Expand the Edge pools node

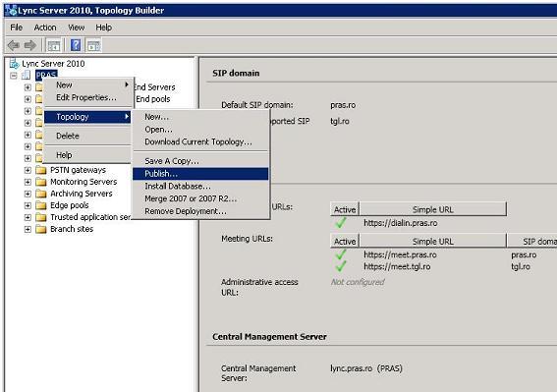[x=28, y=205]
